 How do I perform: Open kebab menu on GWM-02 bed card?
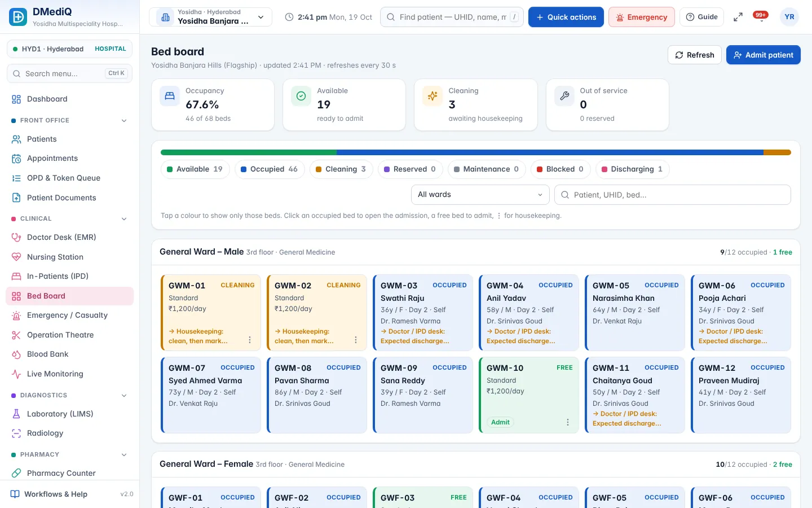(x=356, y=340)
